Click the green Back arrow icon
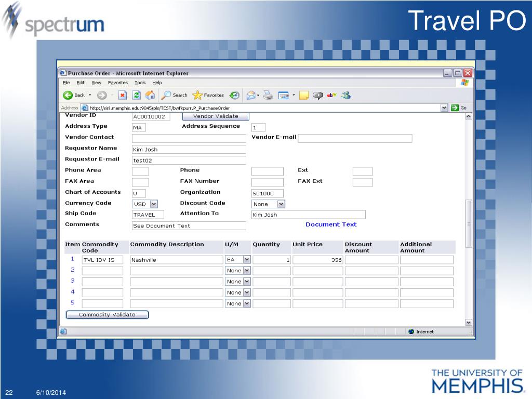This screenshot has width=532, height=399. [68, 96]
